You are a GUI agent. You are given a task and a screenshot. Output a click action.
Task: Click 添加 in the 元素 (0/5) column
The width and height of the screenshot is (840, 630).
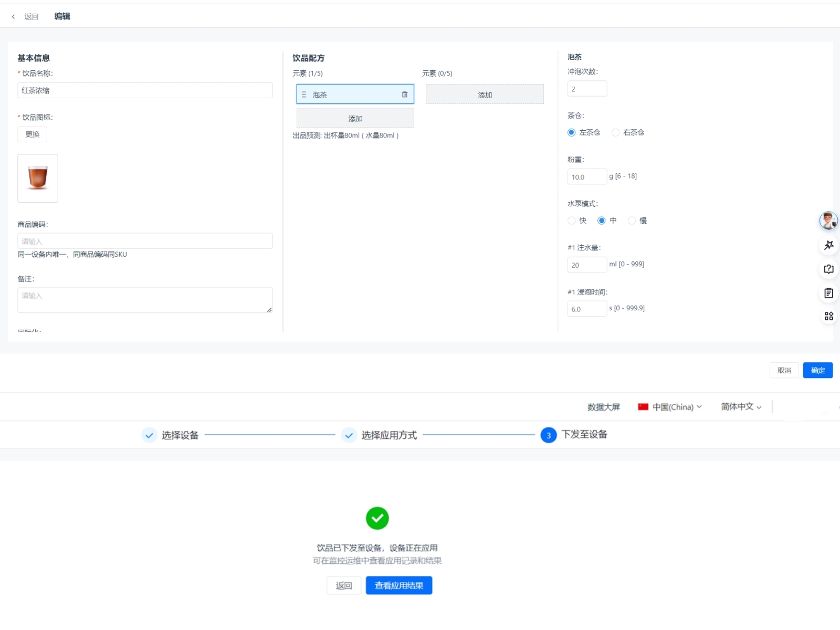point(485,94)
